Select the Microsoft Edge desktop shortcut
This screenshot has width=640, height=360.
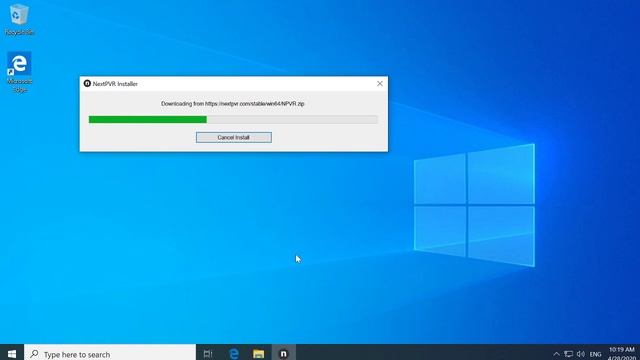tap(19, 72)
